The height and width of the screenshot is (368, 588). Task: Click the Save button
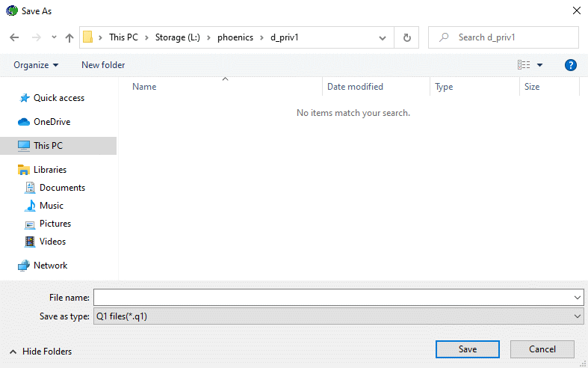coord(468,349)
